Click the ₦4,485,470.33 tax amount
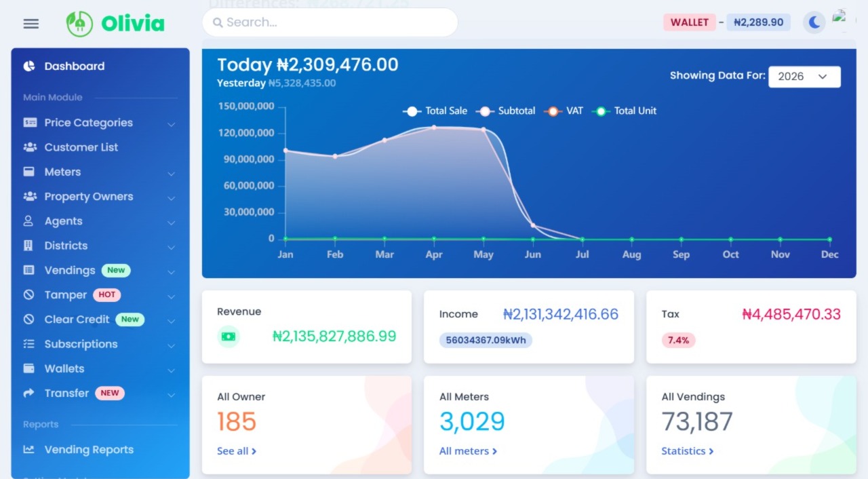The width and height of the screenshot is (868, 479). point(791,314)
